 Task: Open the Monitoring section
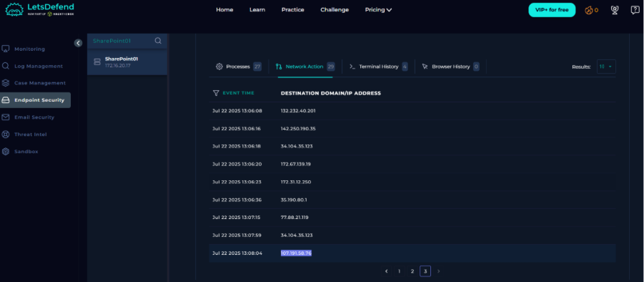pos(29,49)
